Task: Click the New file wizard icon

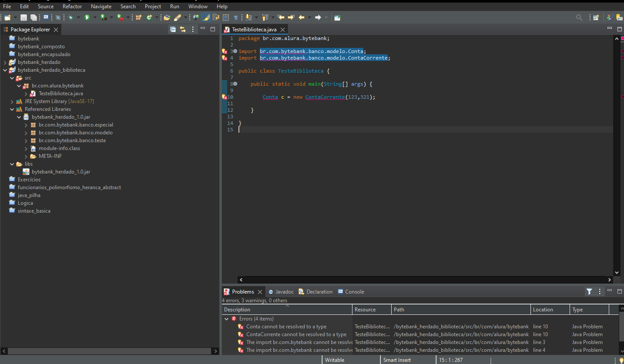Action: (x=7, y=17)
